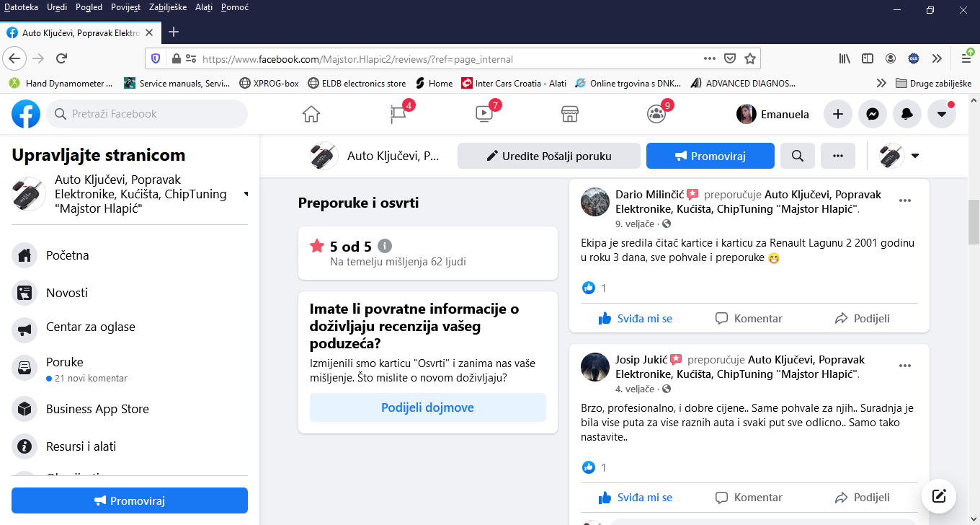Open the page's three-dot more options
Screen dimensions: 980x525
pyautogui.click(x=838, y=156)
